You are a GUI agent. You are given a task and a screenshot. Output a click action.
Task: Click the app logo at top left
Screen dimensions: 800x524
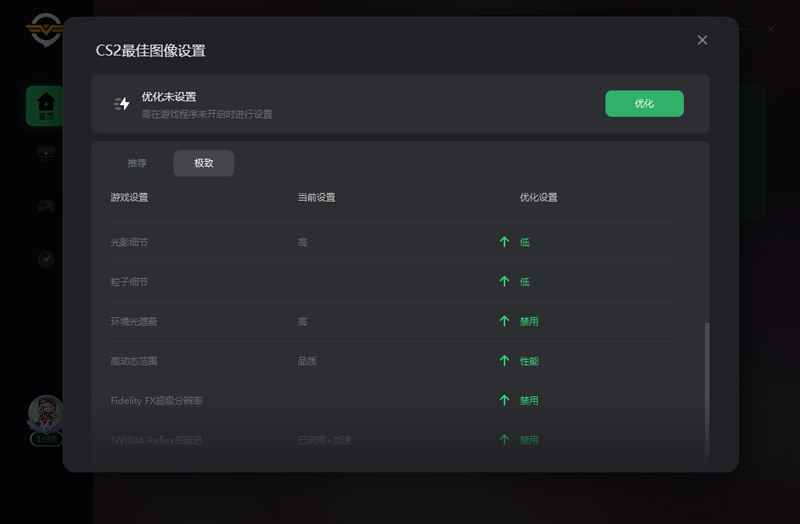click(44, 30)
